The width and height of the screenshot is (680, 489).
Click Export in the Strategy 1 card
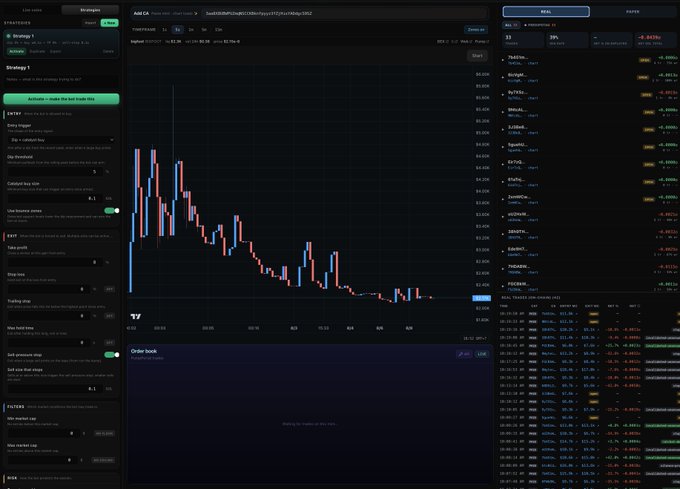(x=56, y=51)
